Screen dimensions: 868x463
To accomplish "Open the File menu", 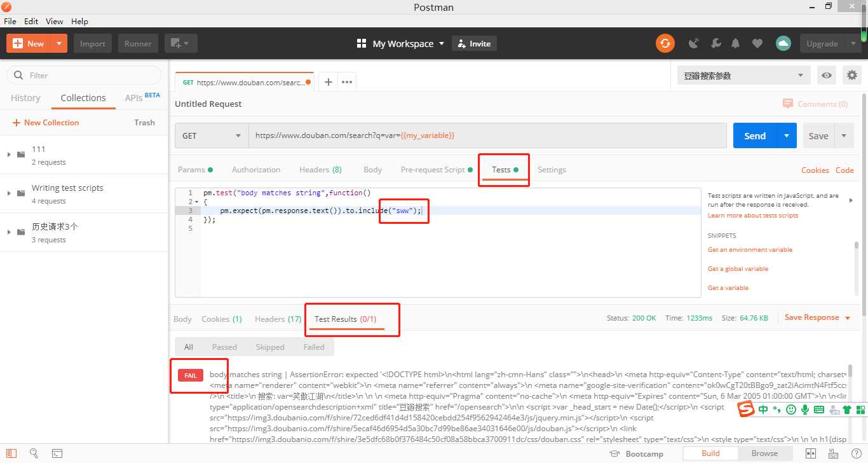I will point(10,21).
